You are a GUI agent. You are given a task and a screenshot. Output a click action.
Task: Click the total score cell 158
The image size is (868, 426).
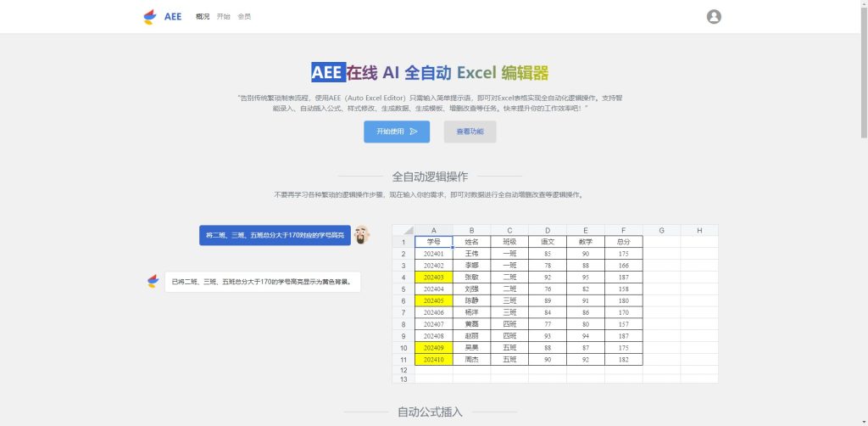623,289
